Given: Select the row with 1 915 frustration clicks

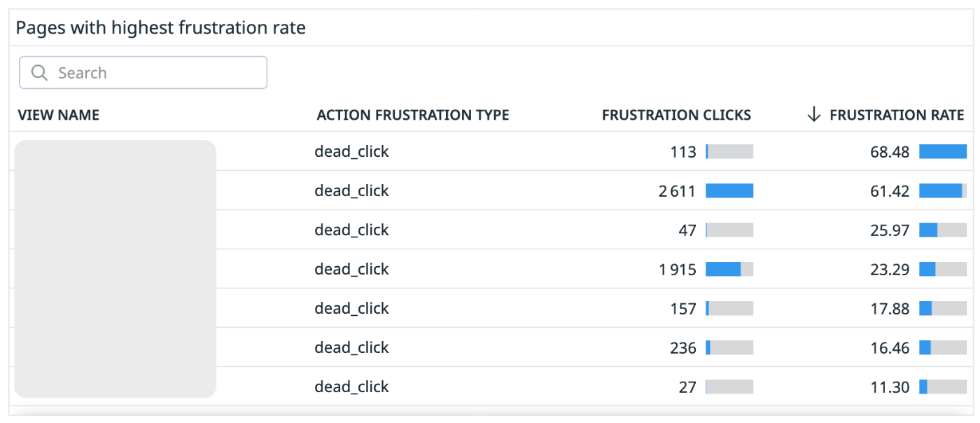Looking at the screenshot, I should [490, 269].
